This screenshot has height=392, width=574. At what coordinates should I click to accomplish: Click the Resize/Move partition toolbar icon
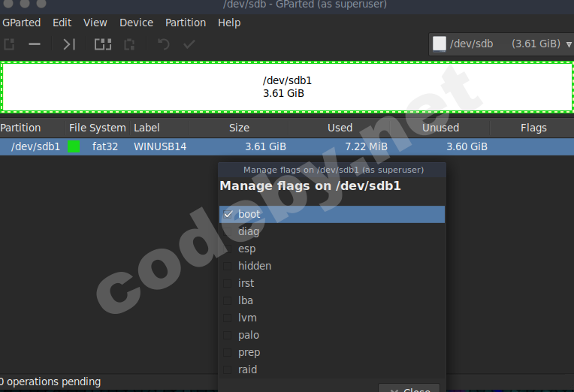69,44
